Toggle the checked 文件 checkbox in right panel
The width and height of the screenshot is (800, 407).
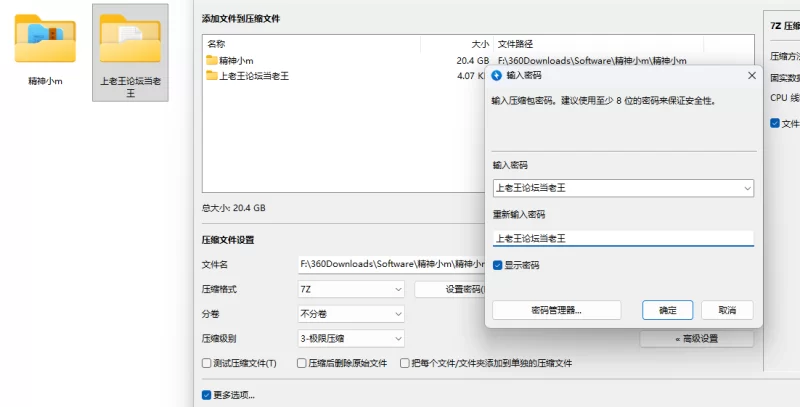click(775, 123)
